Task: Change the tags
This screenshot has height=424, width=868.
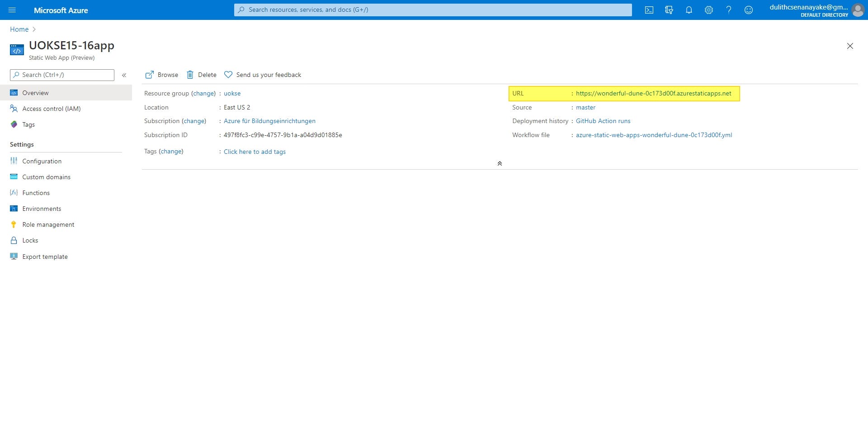Action: [171, 152]
